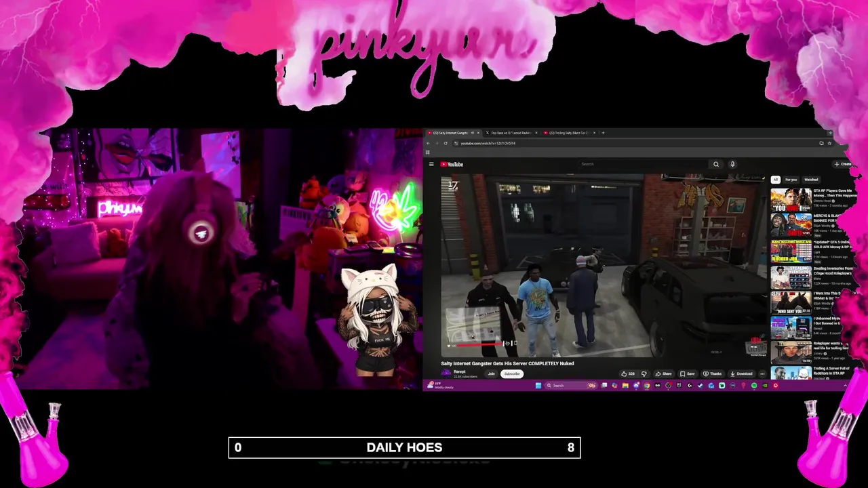Select the 'All' filter chip
The image size is (868, 488).
[775, 180]
